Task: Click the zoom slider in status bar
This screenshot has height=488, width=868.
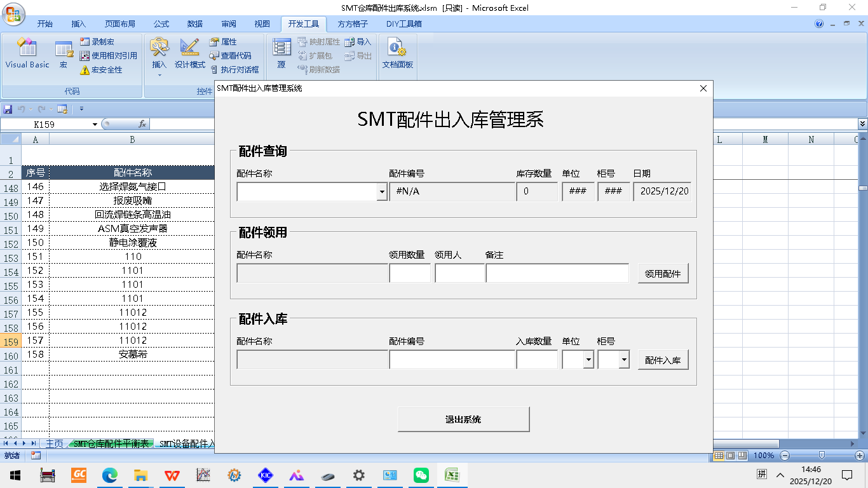Action: coord(822,456)
